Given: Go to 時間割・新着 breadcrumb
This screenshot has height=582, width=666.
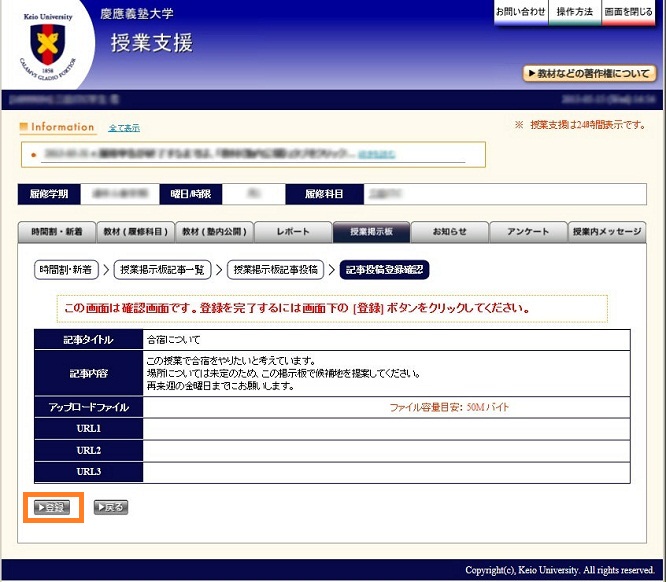Looking at the screenshot, I should [66, 270].
